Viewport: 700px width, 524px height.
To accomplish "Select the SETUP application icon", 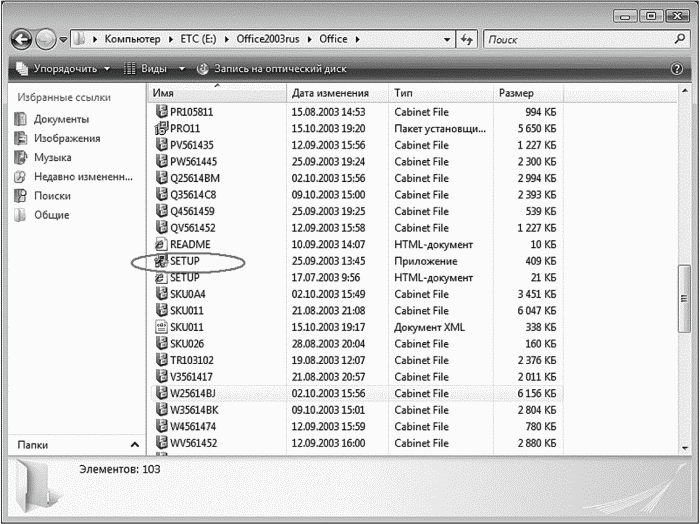I will tap(161, 261).
